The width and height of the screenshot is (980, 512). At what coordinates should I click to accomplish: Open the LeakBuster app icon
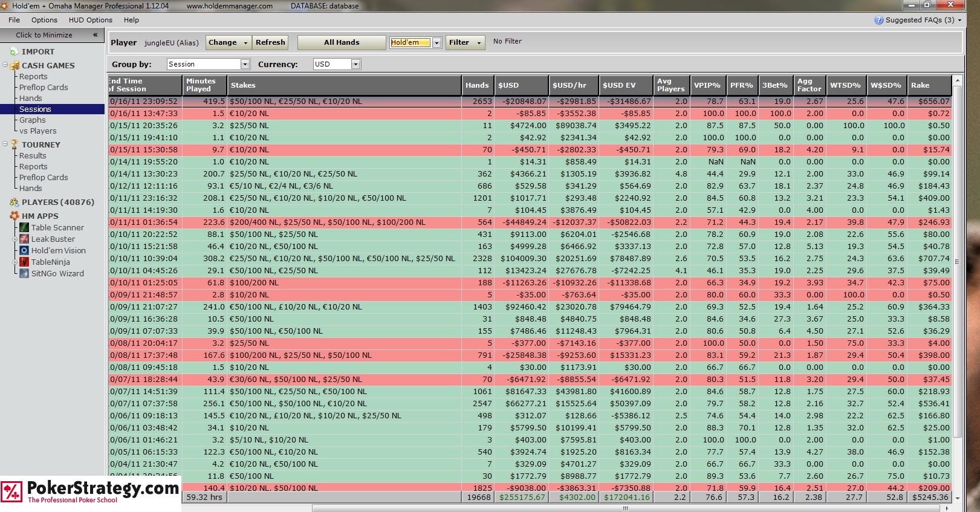pos(24,239)
